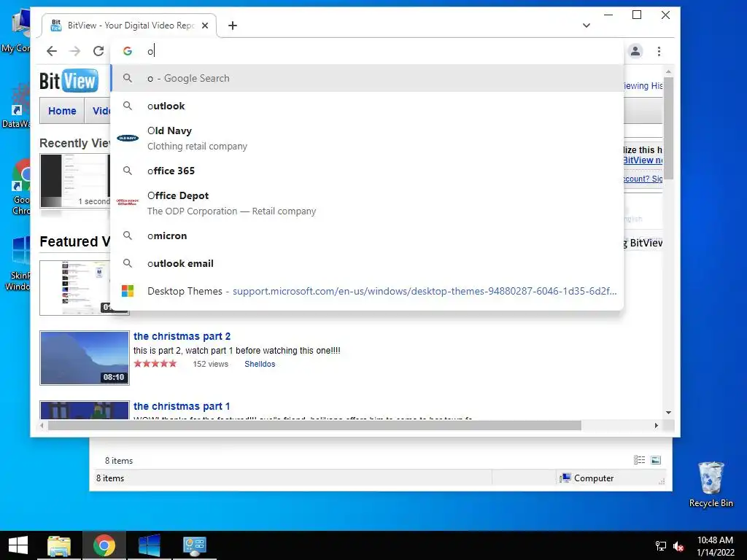
Task: Click the network tray icon
Action: click(661, 545)
